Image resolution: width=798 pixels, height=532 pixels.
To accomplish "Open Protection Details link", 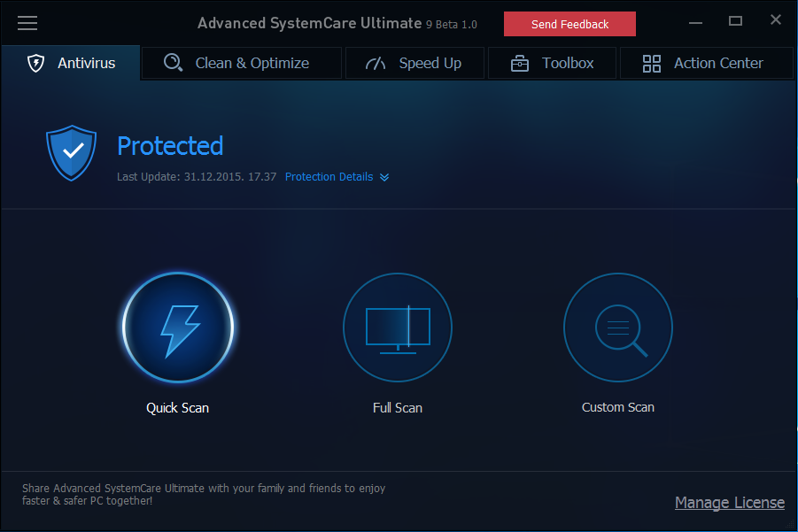I will [x=329, y=176].
